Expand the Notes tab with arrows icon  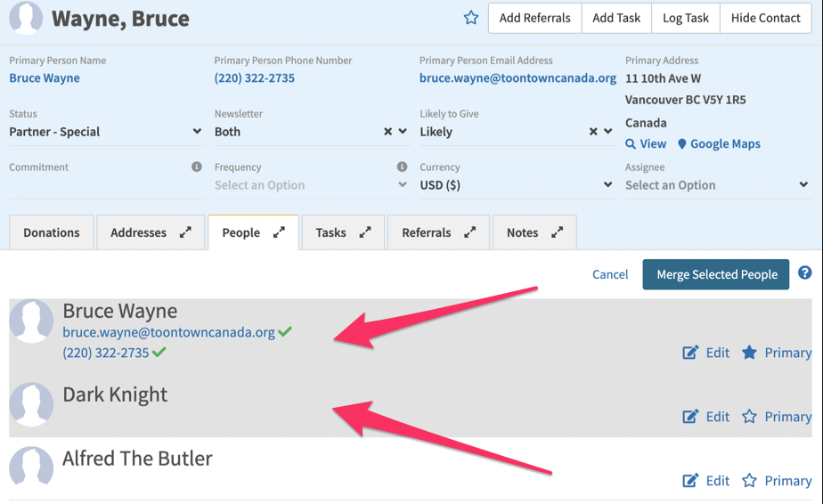tap(558, 232)
